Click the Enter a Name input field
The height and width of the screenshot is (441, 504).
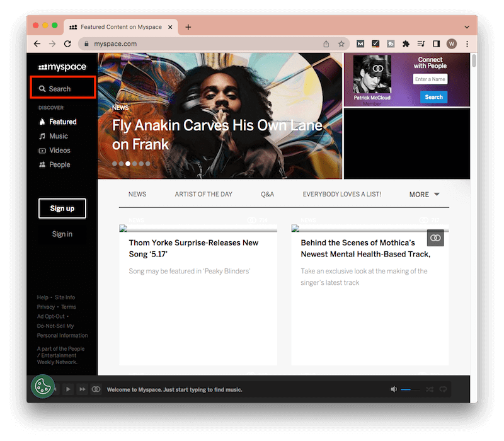click(x=430, y=79)
